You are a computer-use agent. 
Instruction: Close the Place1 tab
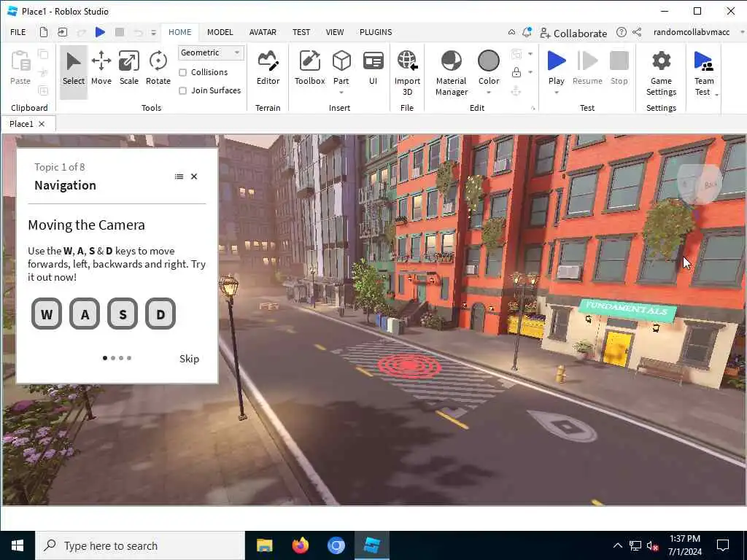pyautogui.click(x=42, y=124)
